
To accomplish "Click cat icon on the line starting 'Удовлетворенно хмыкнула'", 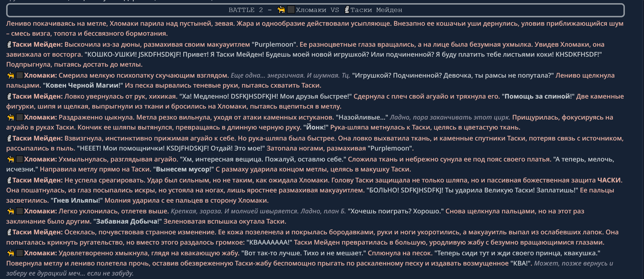I will (11, 253).
